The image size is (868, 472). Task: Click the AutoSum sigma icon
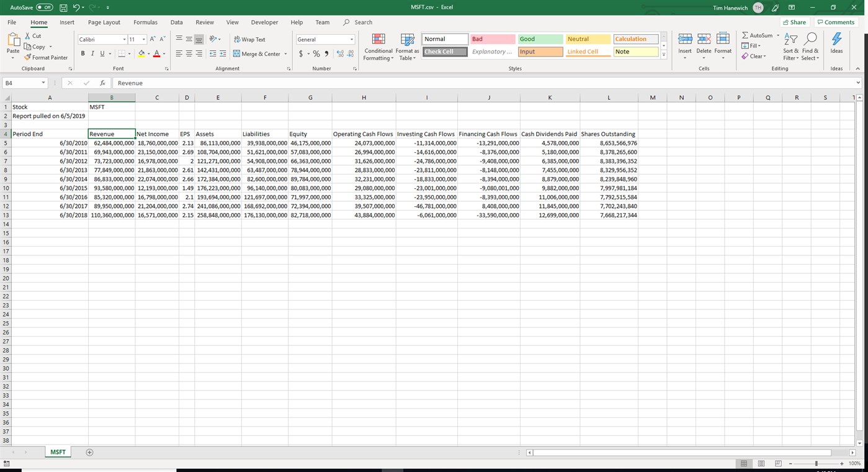(746, 36)
